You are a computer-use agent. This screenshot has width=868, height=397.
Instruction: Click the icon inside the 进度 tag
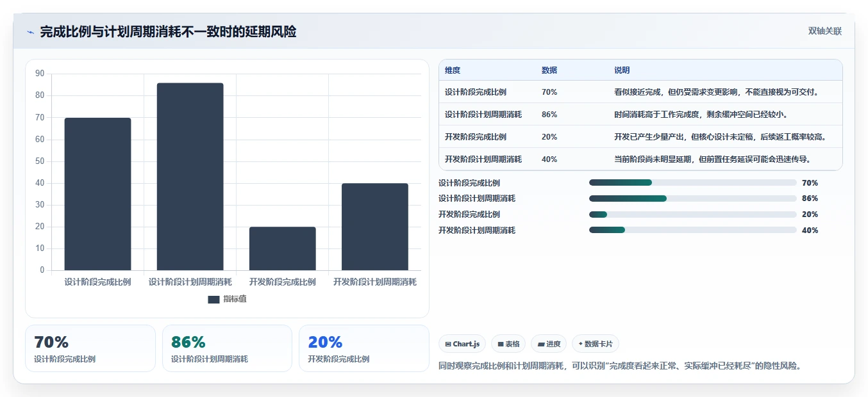click(x=541, y=344)
